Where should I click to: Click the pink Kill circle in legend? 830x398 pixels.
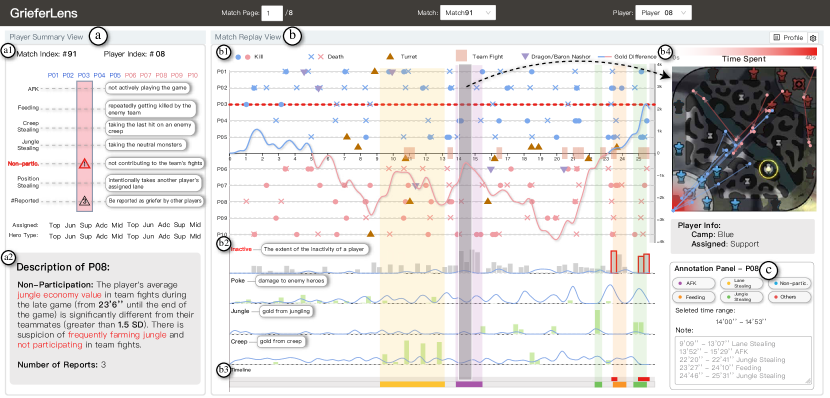(x=247, y=56)
